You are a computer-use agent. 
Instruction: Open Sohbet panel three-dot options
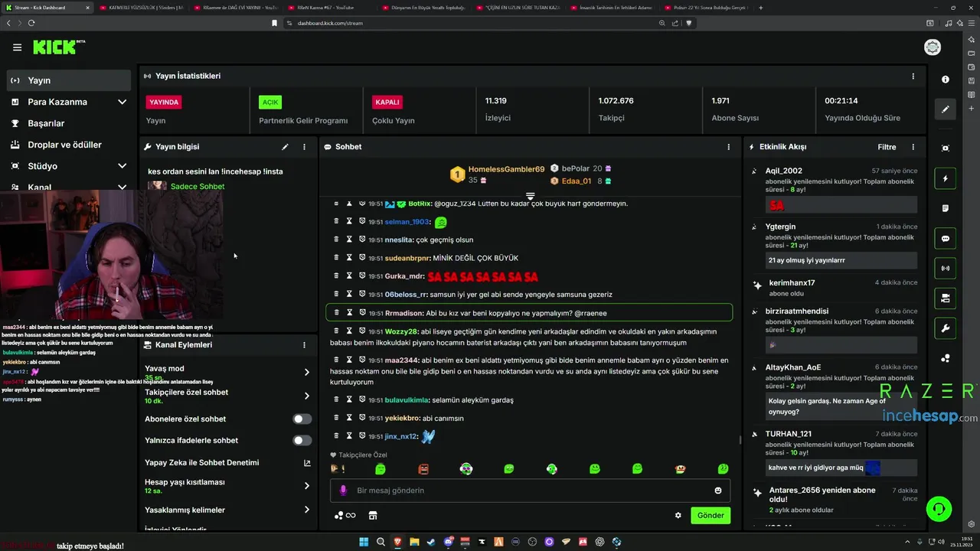728,147
